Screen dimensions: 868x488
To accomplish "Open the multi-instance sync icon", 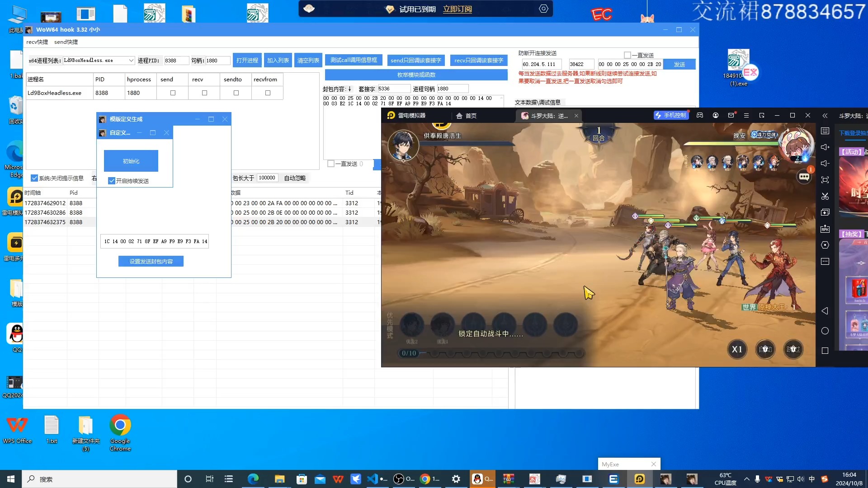I will pos(825,212).
